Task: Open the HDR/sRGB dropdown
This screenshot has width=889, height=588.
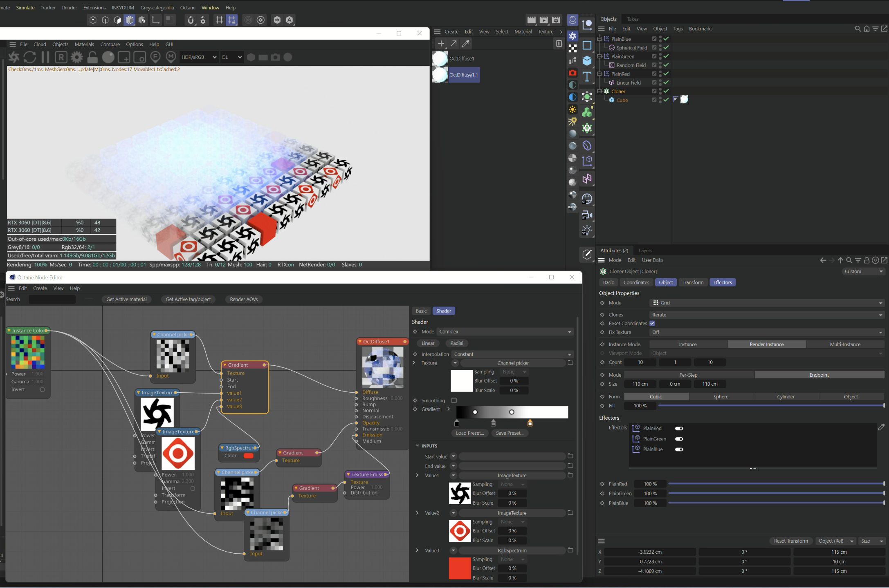Action: [199, 57]
